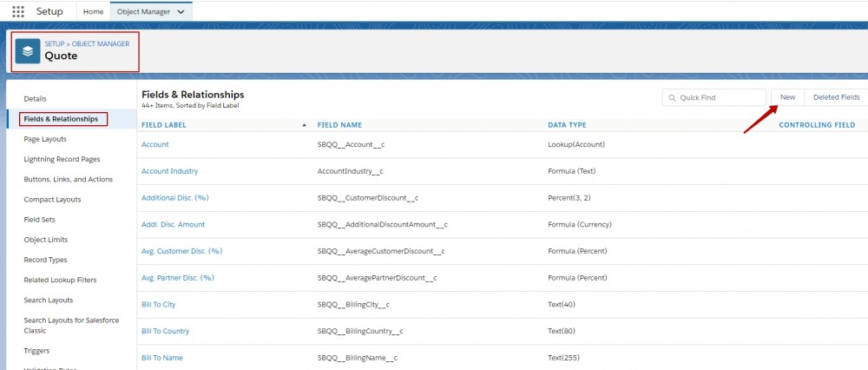Click the SBQQ__BillingName__c field name
Viewport: 868px width, 370px height.
[x=358, y=358]
